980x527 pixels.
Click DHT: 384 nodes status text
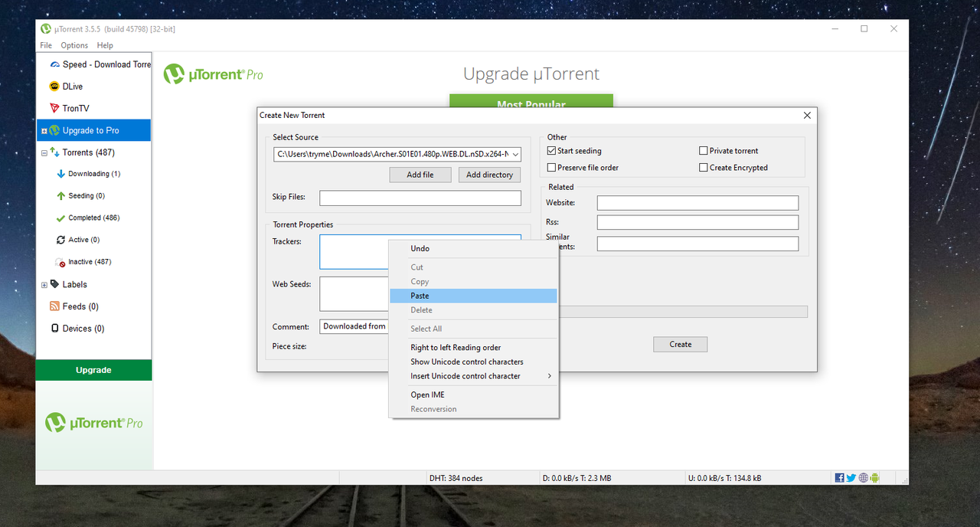tap(456, 478)
